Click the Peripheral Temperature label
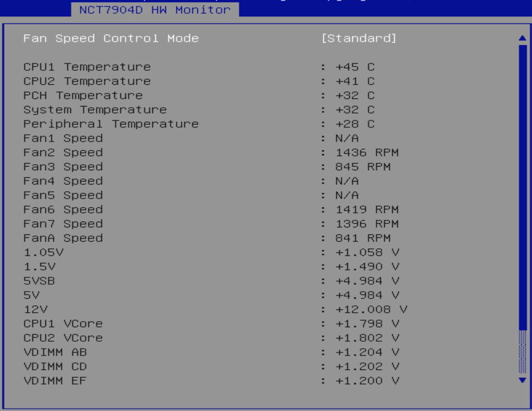The height and width of the screenshot is (411, 532). point(111,124)
